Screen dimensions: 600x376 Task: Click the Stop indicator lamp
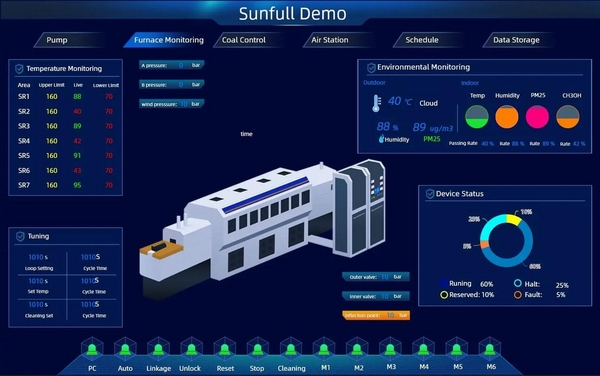(x=258, y=349)
